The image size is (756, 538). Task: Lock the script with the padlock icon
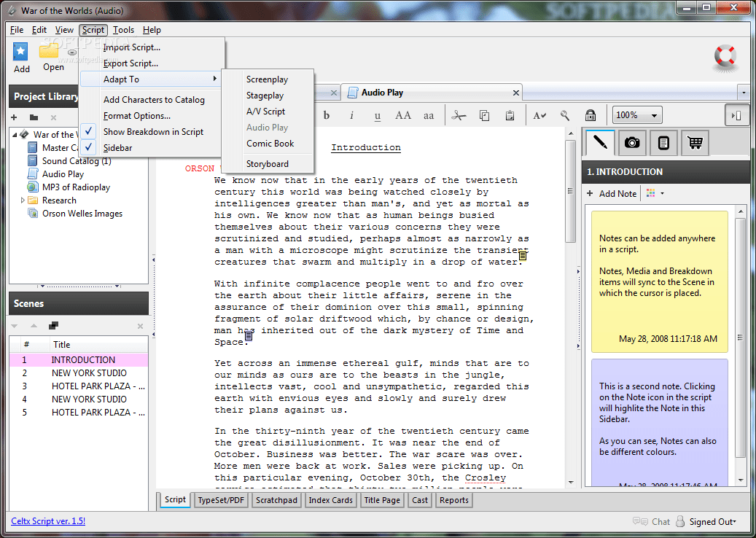pos(590,116)
